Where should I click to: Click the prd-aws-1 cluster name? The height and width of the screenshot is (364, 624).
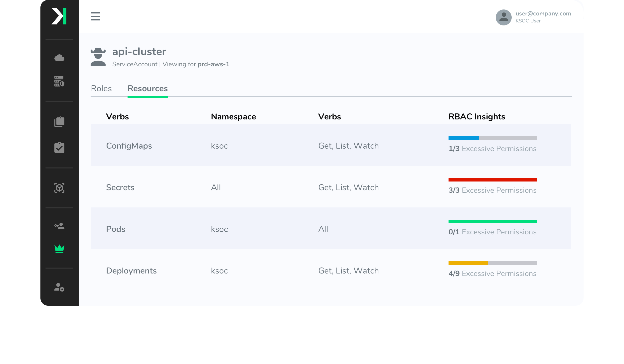click(214, 64)
